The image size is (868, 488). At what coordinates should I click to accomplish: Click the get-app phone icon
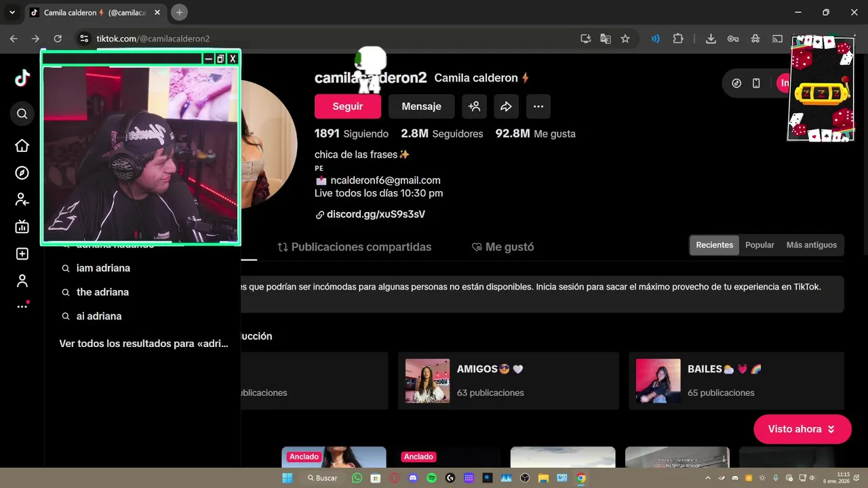[x=756, y=83]
